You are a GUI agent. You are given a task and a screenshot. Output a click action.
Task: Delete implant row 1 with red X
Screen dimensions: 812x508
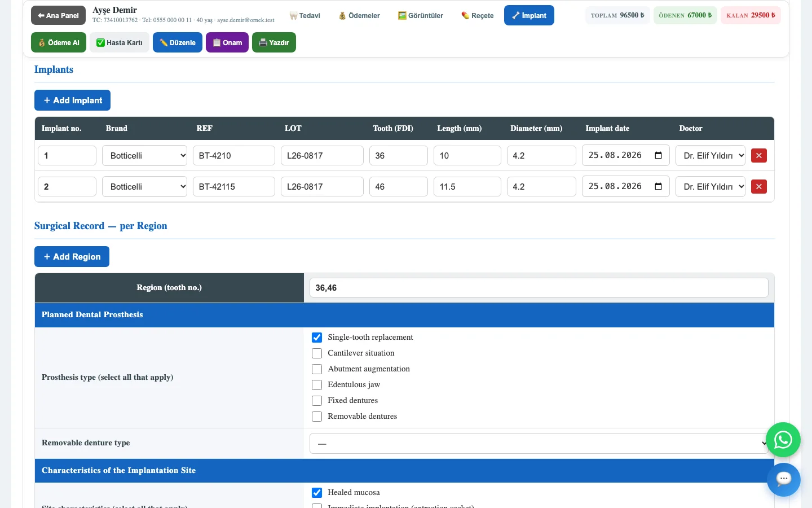click(759, 156)
